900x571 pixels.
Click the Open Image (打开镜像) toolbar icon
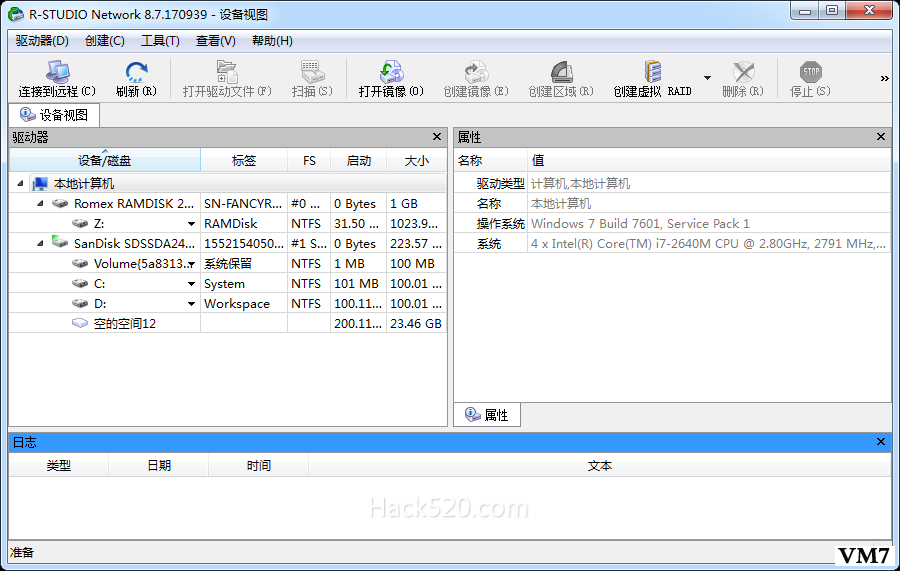tap(391, 72)
